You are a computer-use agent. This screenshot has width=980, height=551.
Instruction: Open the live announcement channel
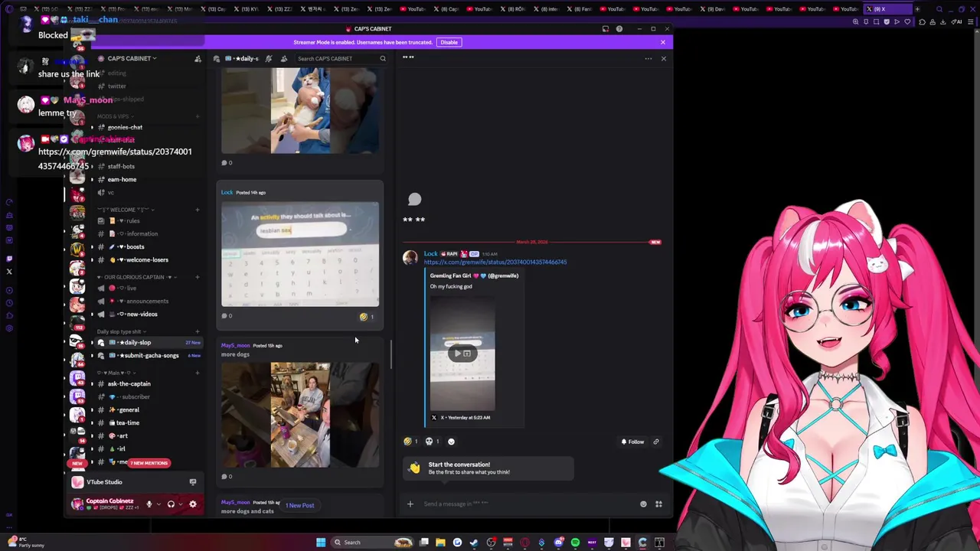pos(131,288)
